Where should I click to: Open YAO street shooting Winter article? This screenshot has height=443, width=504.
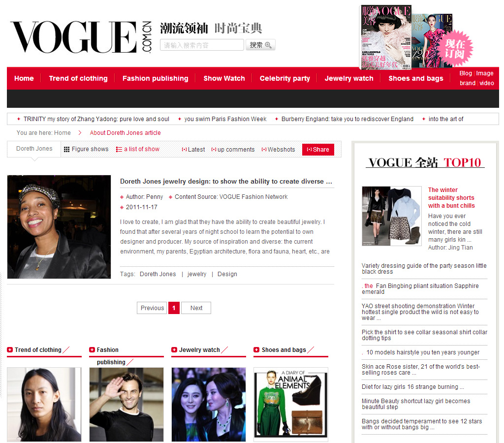pos(420,312)
